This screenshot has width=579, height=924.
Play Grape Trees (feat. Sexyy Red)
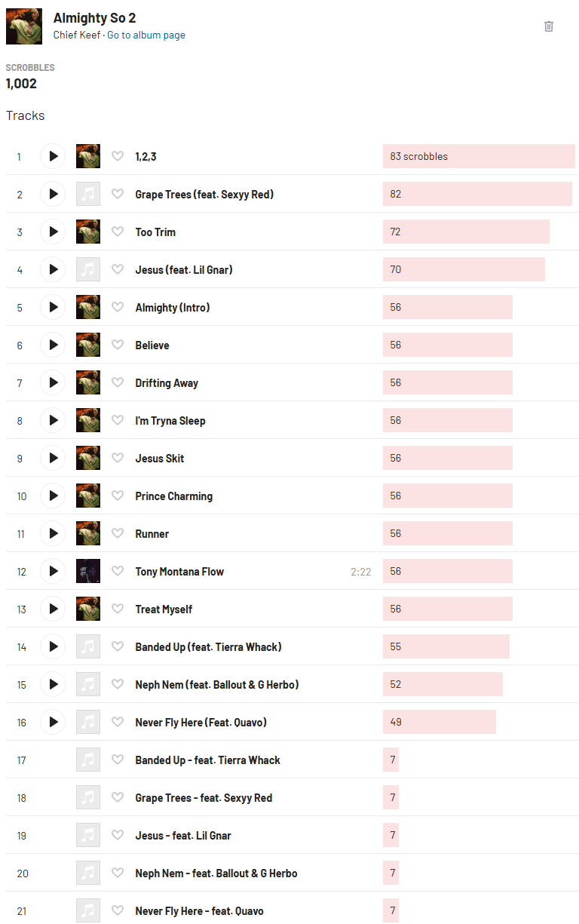click(53, 194)
